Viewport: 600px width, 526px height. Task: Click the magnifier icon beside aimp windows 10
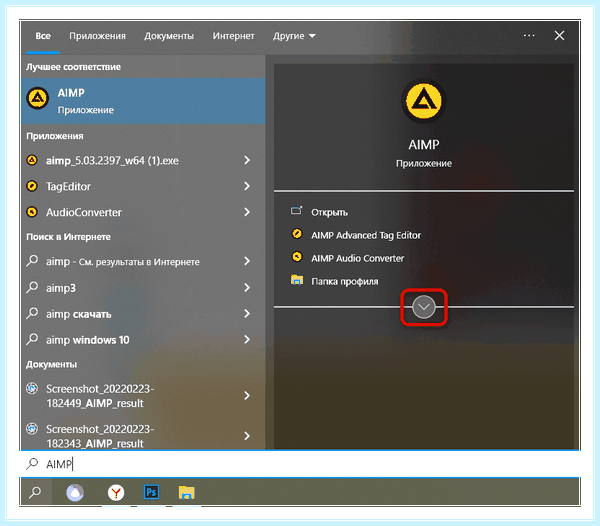coord(33,339)
